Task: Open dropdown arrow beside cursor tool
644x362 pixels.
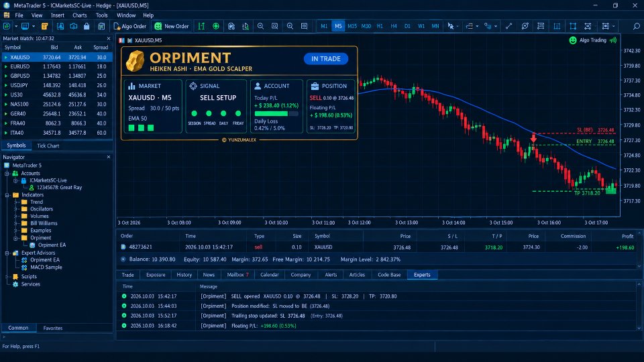Action: [x=458, y=26]
